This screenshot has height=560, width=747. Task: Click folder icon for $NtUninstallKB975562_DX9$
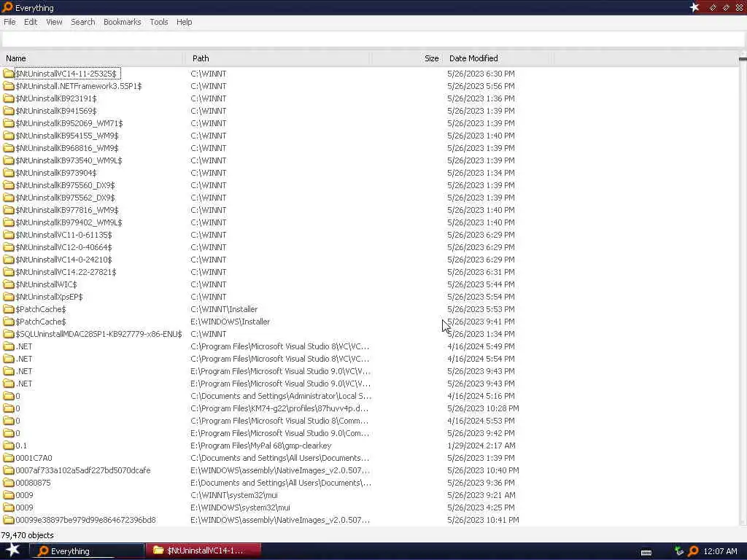[9, 197]
